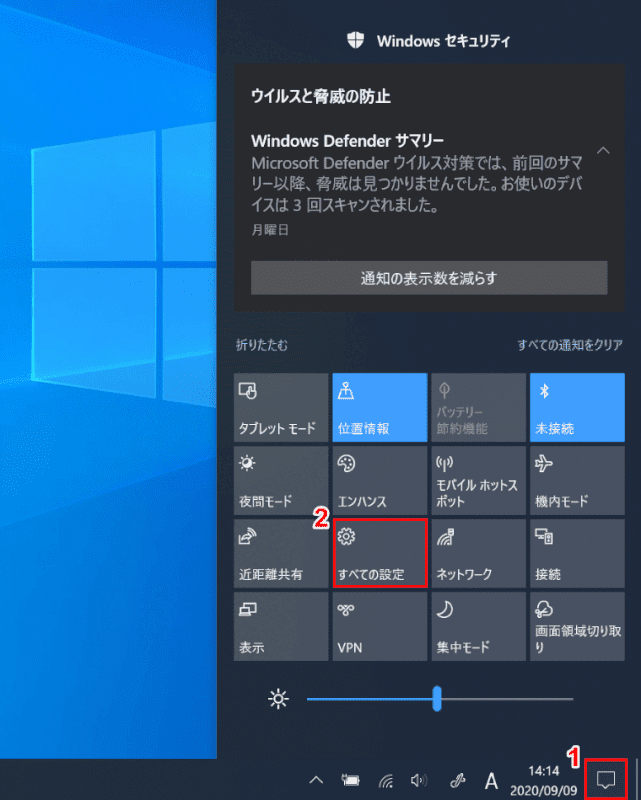
Task: Open the エンハンス tile
Action: 380,481
